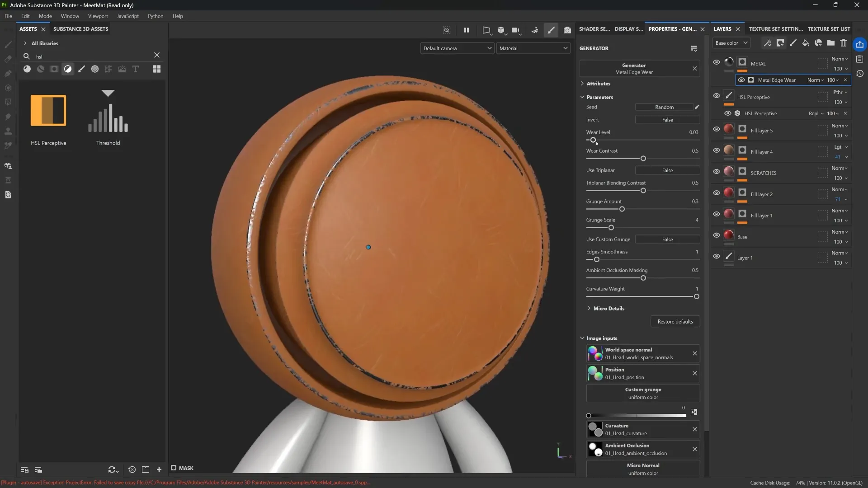
Task: Open the Material display mode dropdown
Action: [533, 48]
